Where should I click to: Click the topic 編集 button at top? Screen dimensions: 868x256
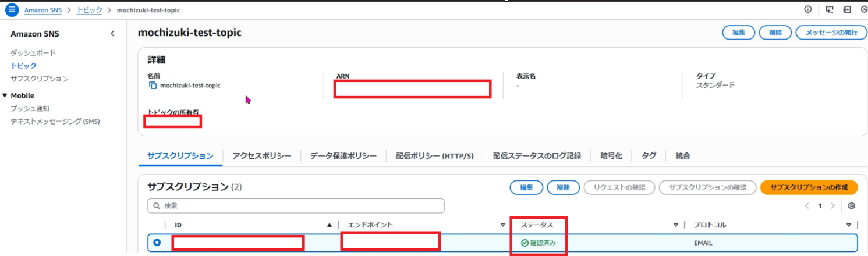click(x=739, y=33)
